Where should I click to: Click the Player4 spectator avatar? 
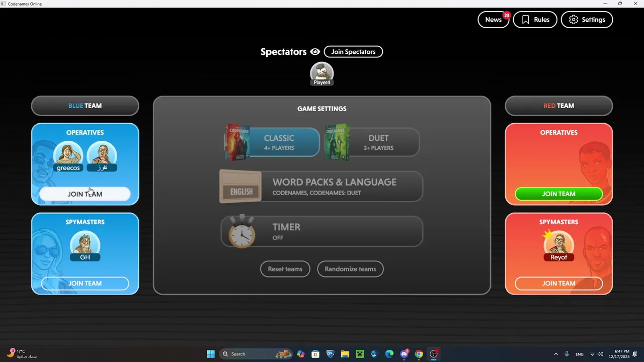pos(322,73)
